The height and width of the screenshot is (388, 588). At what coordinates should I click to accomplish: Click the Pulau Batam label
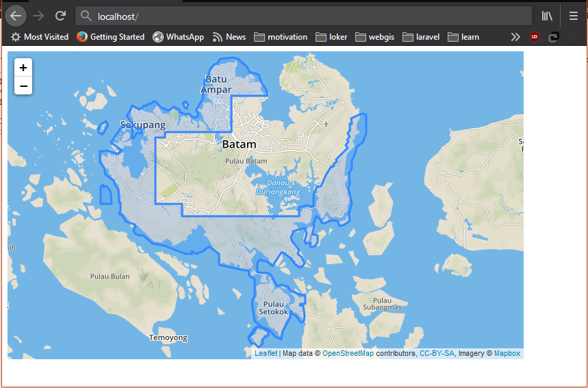coord(246,161)
